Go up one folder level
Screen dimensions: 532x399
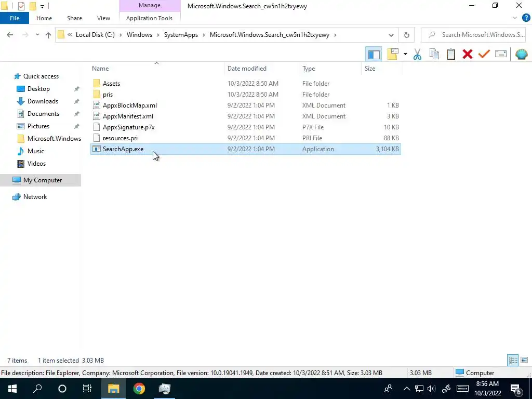click(x=48, y=35)
